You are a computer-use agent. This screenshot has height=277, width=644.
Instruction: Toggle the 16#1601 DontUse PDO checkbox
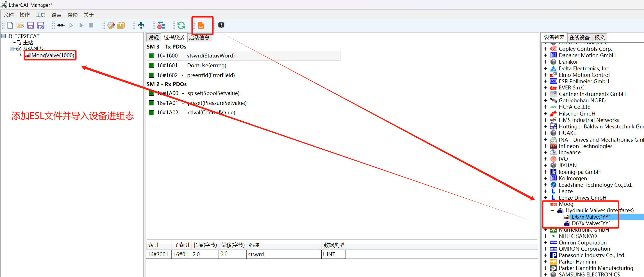pyautogui.click(x=151, y=65)
